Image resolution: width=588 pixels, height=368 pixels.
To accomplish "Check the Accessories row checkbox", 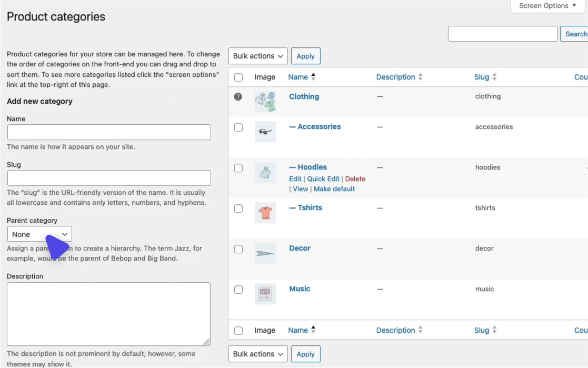I will pyautogui.click(x=238, y=127).
